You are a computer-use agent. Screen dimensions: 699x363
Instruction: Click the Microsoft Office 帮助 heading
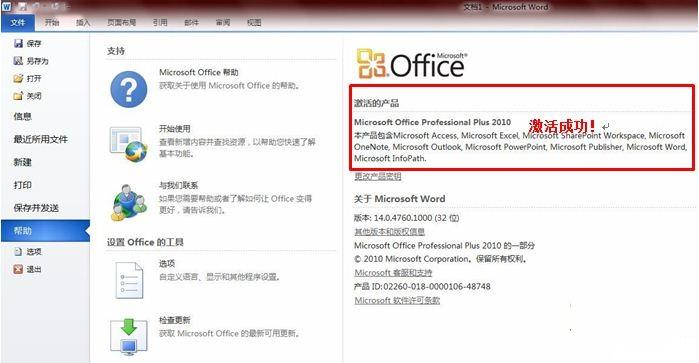point(199,72)
